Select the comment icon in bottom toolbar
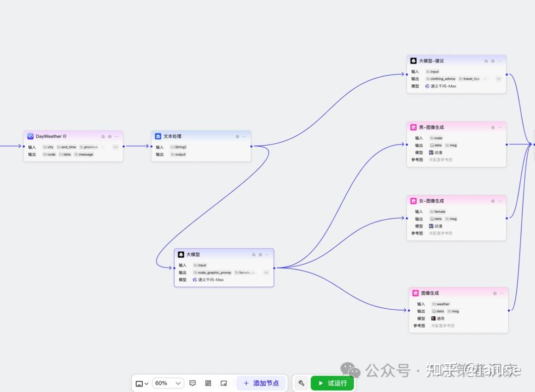The image size is (535, 392). pyautogui.click(x=193, y=383)
